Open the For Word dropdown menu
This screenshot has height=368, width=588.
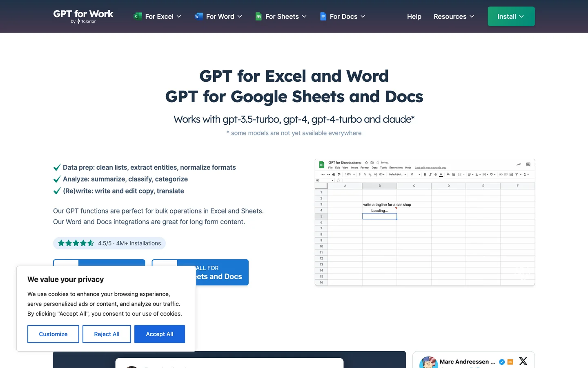218,16
